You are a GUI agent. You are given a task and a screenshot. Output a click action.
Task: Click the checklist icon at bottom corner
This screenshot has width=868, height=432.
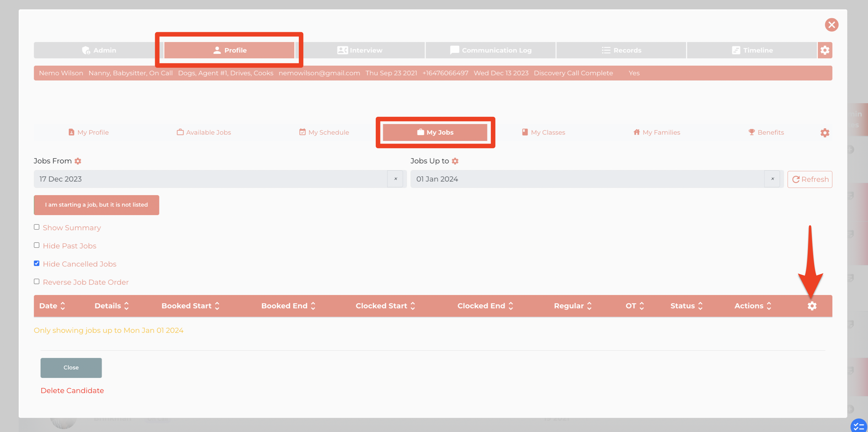[859, 426]
